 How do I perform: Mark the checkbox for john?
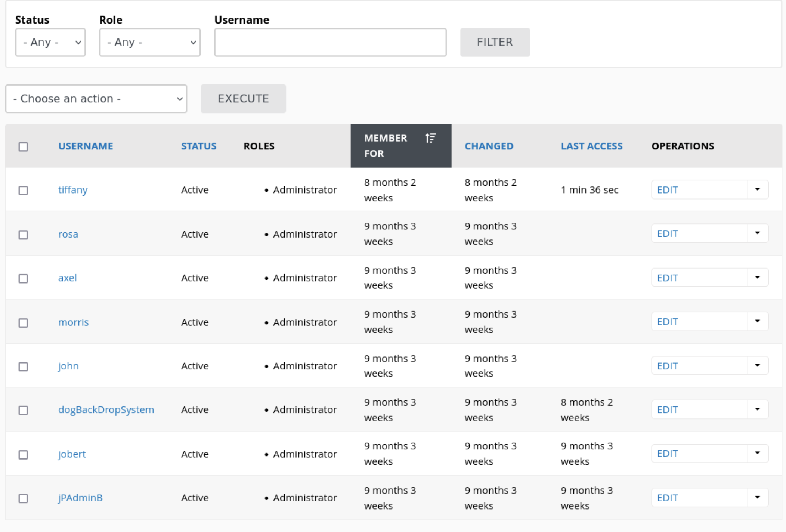[x=23, y=366]
